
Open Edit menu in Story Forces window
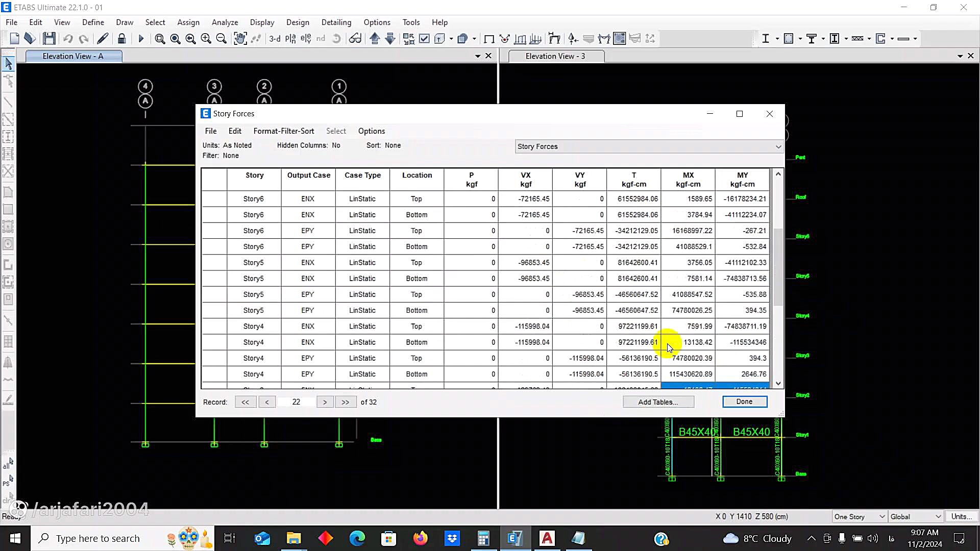tap(235, 131)
